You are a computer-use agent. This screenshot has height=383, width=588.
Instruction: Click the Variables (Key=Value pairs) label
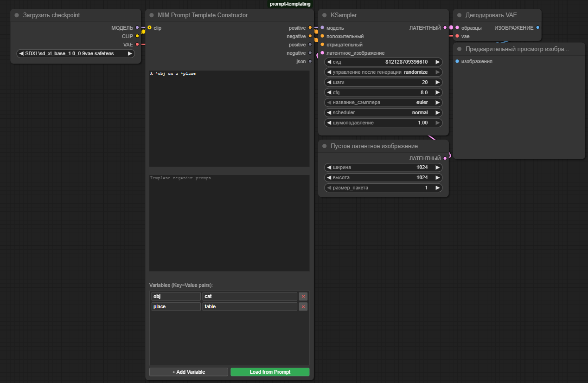[x=181, y=285]
